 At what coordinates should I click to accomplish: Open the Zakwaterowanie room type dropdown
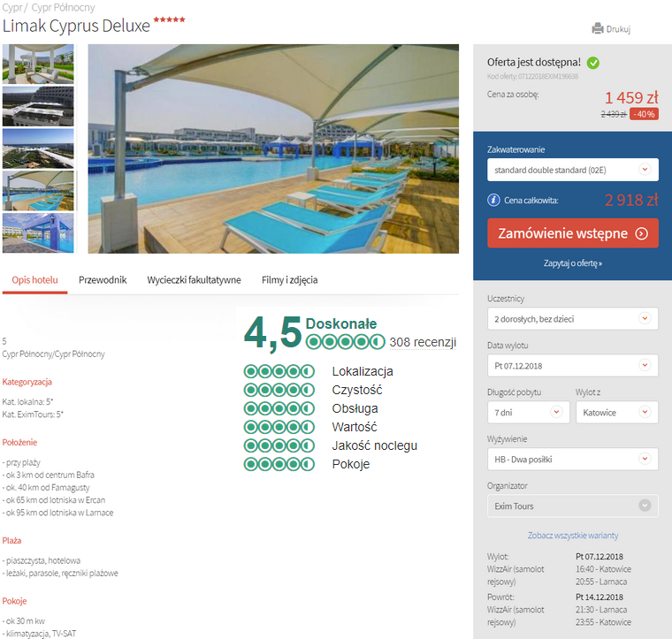point(572,169)
